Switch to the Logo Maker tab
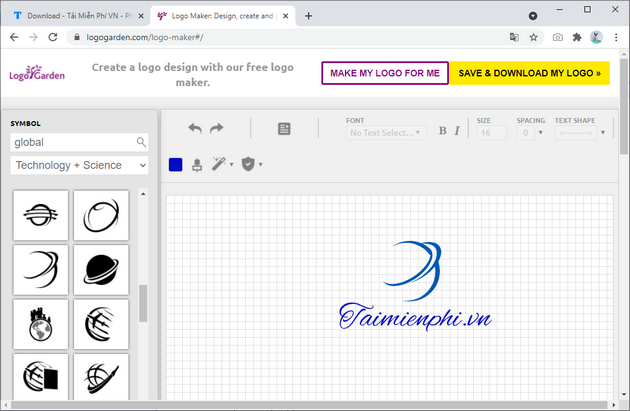The image size is (630, 411). click(x=223, y=16)
